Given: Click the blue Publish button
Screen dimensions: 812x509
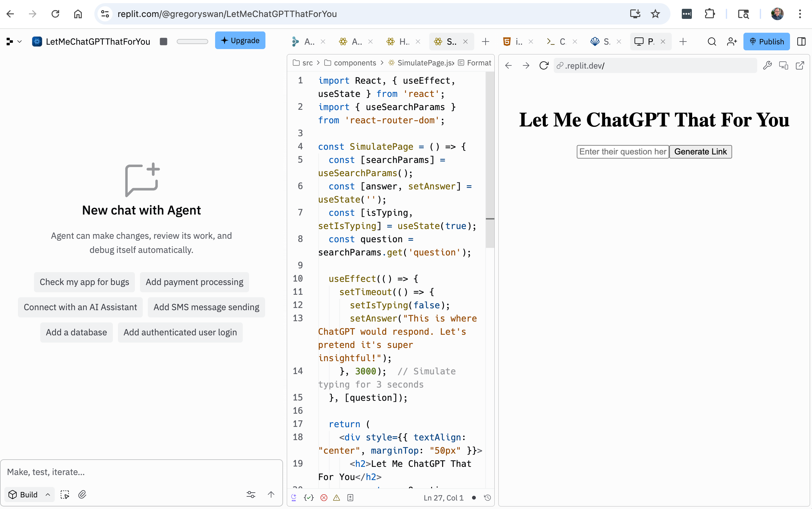Looking at the screenshot, I should click(x=766, y=42).
